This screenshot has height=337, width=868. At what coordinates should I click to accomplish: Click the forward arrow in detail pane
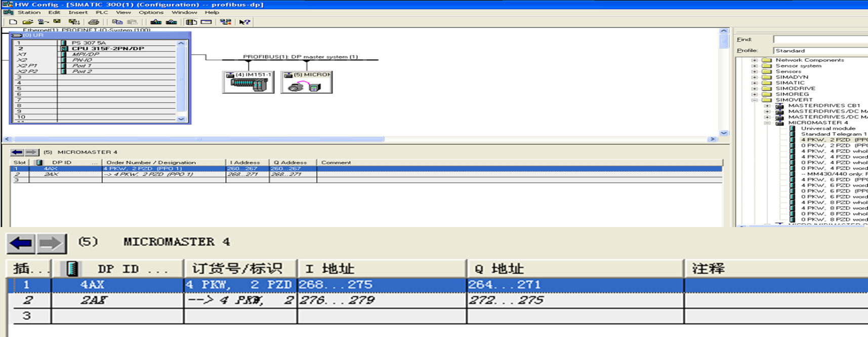pos(31,152)
